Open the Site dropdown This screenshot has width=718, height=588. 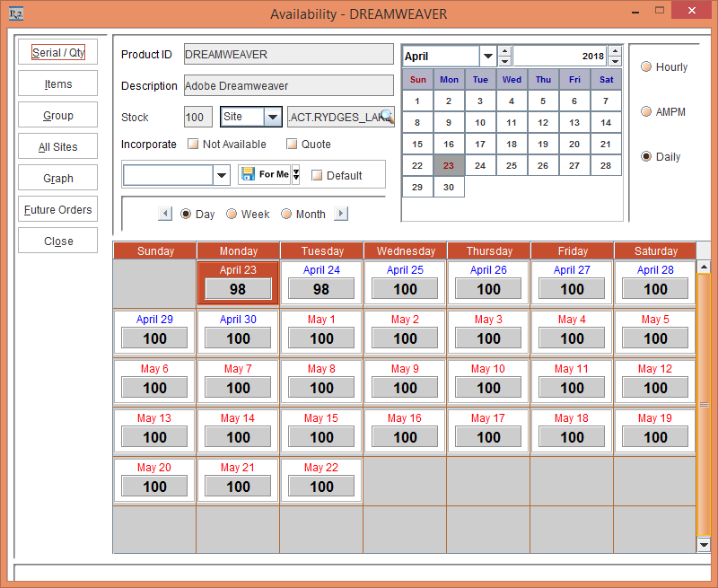[272, 117]
